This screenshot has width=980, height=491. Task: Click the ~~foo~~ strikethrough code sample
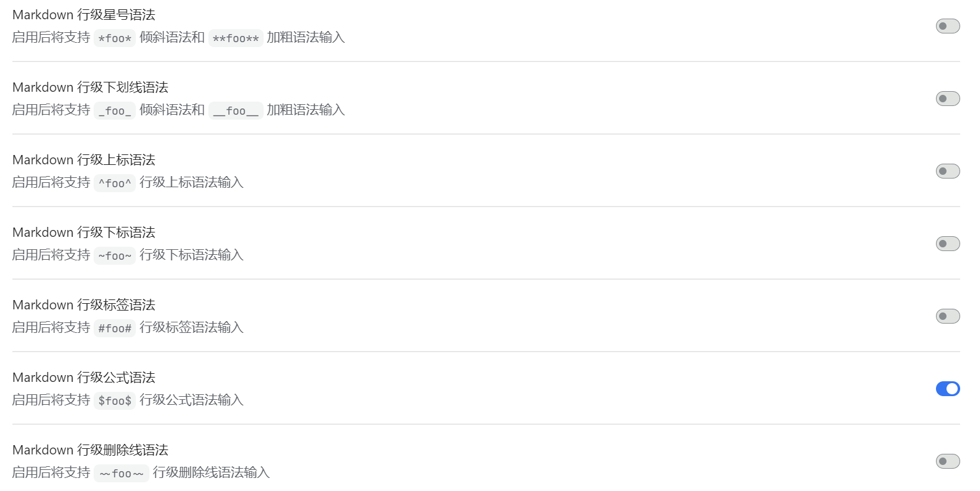(122, 474)
